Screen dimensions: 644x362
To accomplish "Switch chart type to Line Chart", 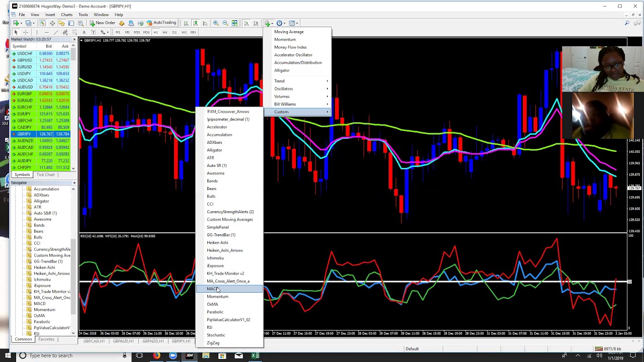I will point(205,23).
